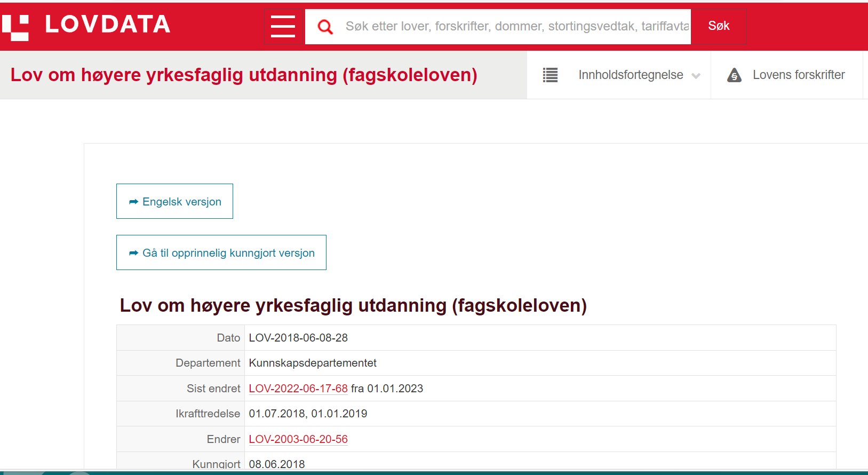
Task: Go to opprinnelig kunngjort versjon
Action: coord(221,252)
